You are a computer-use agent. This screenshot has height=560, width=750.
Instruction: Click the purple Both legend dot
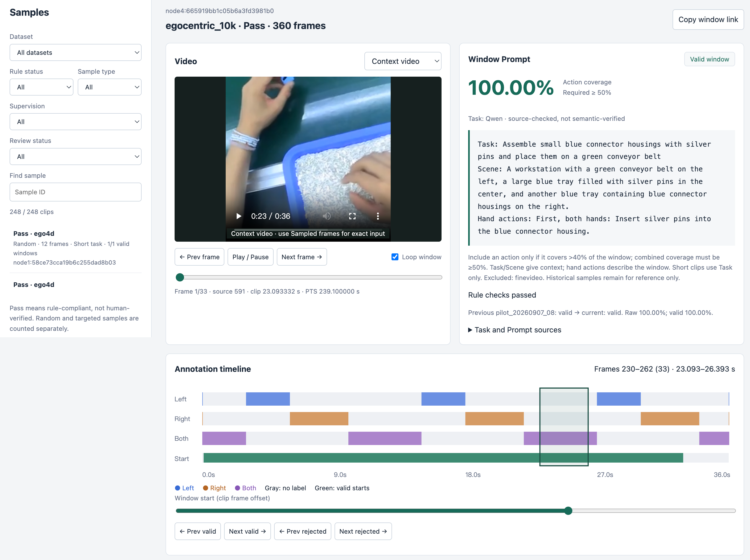[237, 488]
